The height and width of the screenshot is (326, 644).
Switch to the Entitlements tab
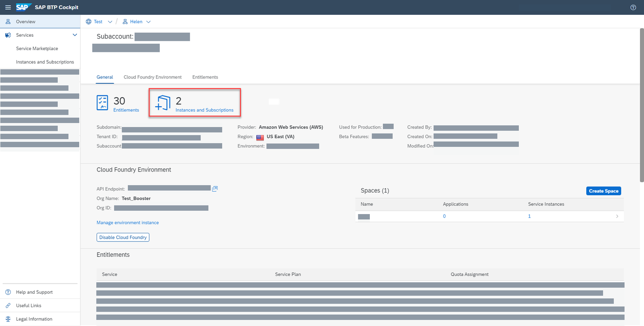[x=205, y=77]
